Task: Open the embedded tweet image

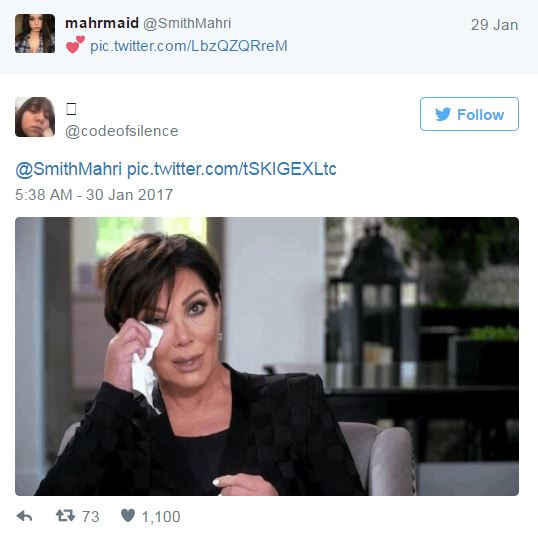Action: 267,356
